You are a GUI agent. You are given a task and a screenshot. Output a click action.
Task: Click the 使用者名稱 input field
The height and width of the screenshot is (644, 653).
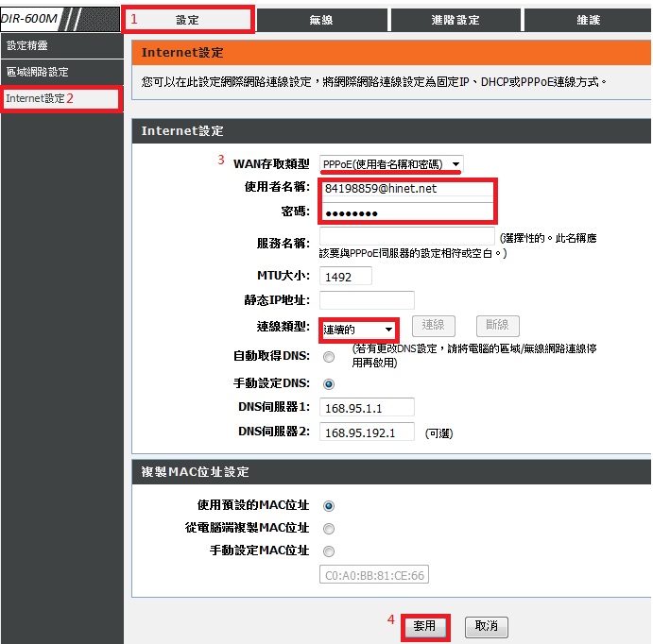[406, 189]
